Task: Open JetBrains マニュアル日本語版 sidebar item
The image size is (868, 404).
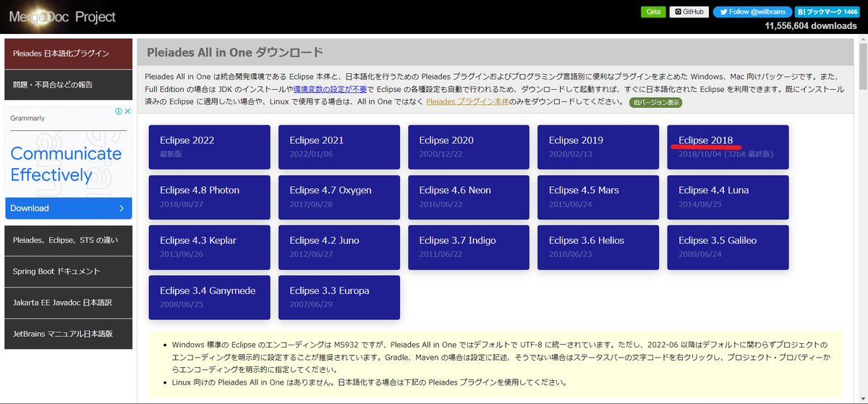Action: (68, 334)
